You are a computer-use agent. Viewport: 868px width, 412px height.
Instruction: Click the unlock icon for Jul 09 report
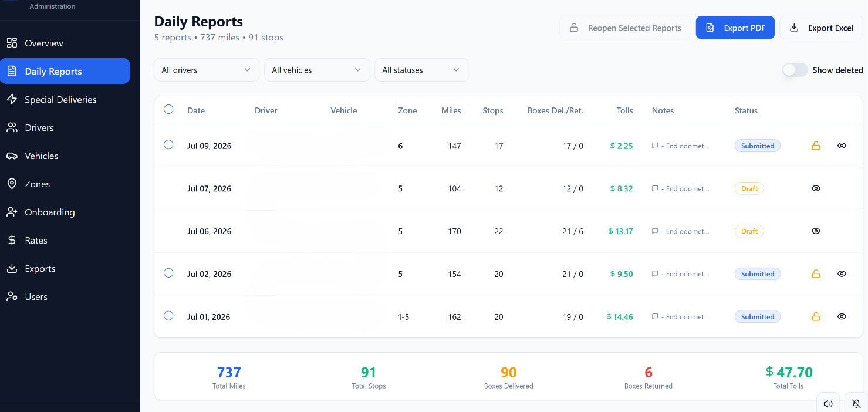pos(816,146)
